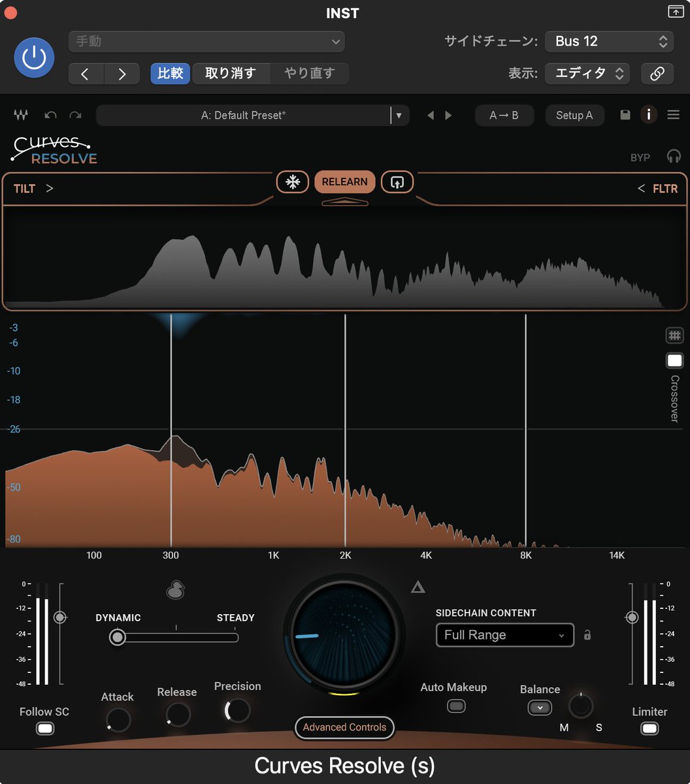Toggle the Limiter switch
This screenshot has height=784, width=690.
[x=649, y=728]
